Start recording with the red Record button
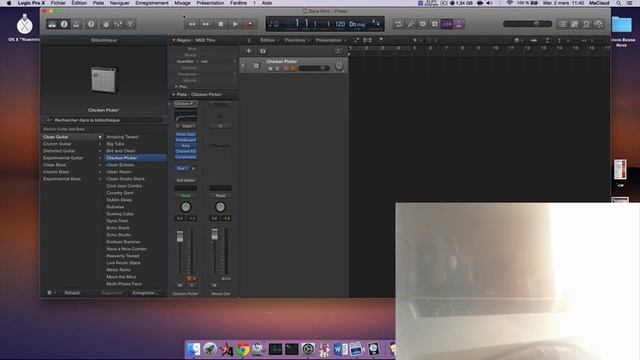Viewport: 640px width, 360px height. [250, 24]
